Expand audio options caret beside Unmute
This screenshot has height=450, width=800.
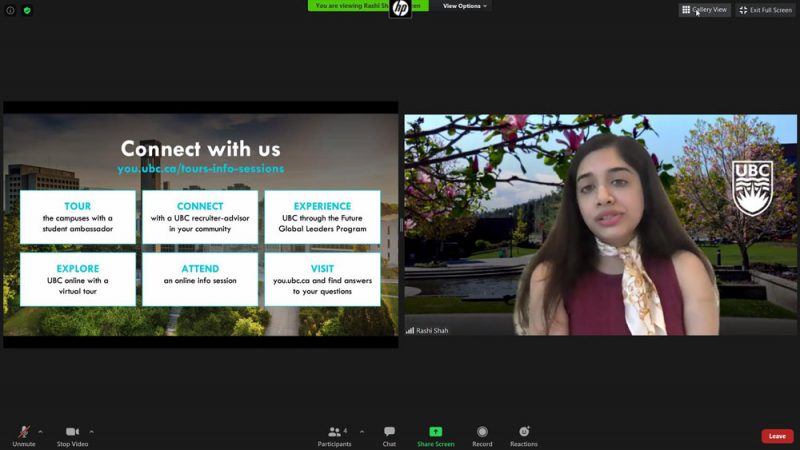[x=40, y=432]
